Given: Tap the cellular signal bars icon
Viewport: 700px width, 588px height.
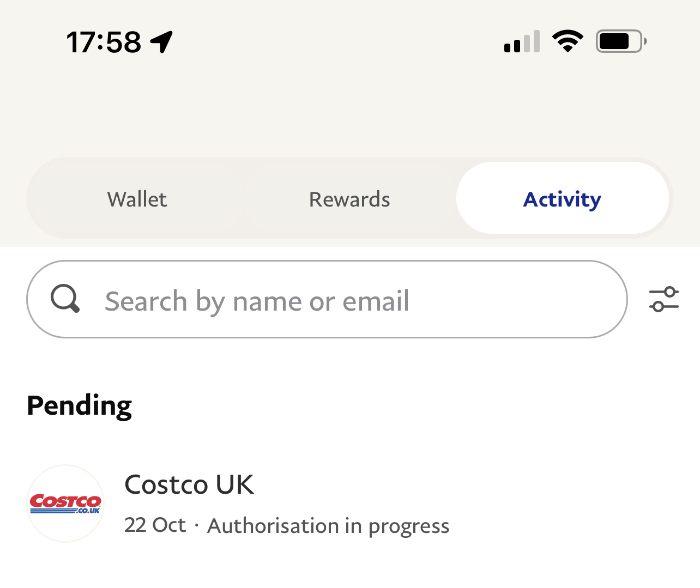Looking at the screenshot, I should click(522, 42).
